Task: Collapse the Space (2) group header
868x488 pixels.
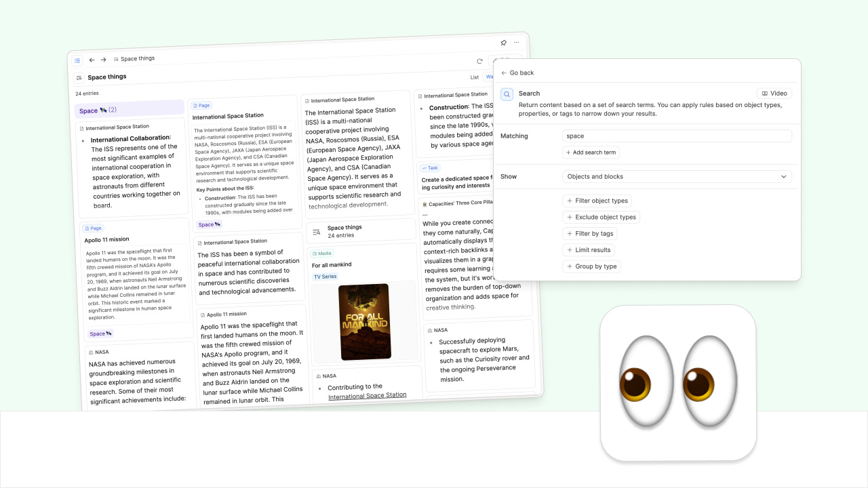Action: (x=130, y=108)
